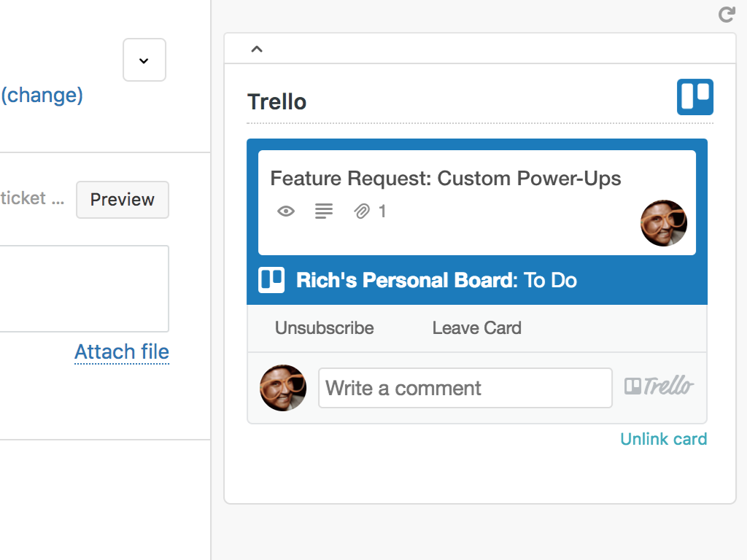
Task: Toggle card watching via the Unsubscribe control
Action: [324, 328]
